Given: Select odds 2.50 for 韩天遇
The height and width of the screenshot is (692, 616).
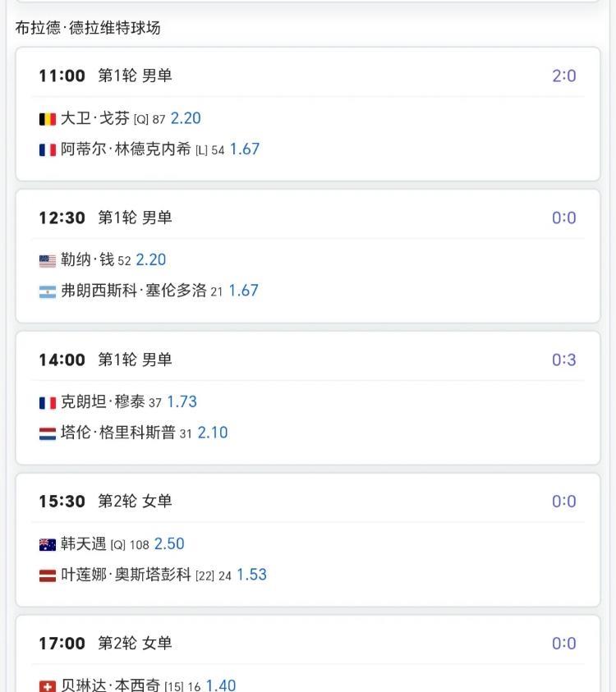Looking at the screenshot, I should (169, 544).
